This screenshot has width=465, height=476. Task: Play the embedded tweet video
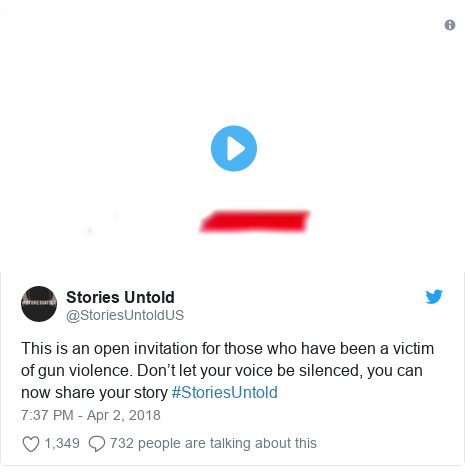tap(234, 148)
